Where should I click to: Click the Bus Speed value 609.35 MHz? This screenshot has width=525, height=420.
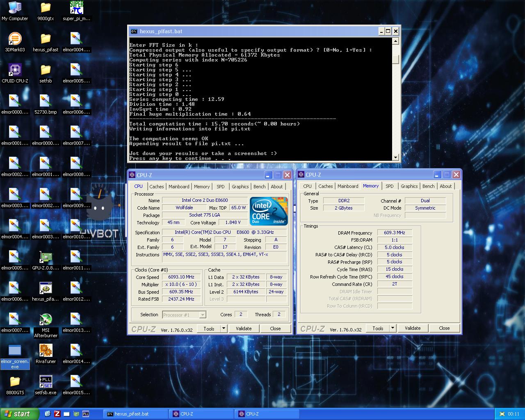tap(181, 292)
